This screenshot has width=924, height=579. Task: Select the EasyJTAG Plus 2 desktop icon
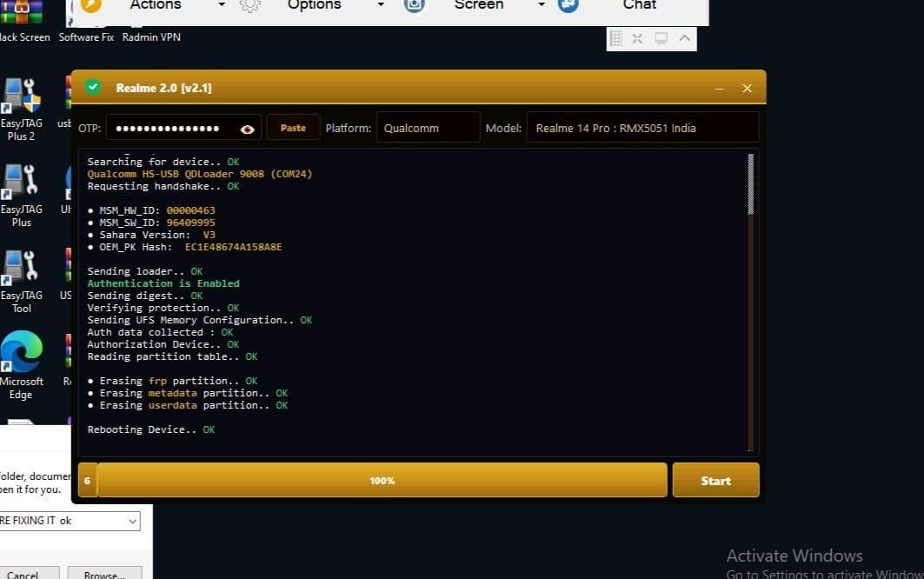coord(21,110)
